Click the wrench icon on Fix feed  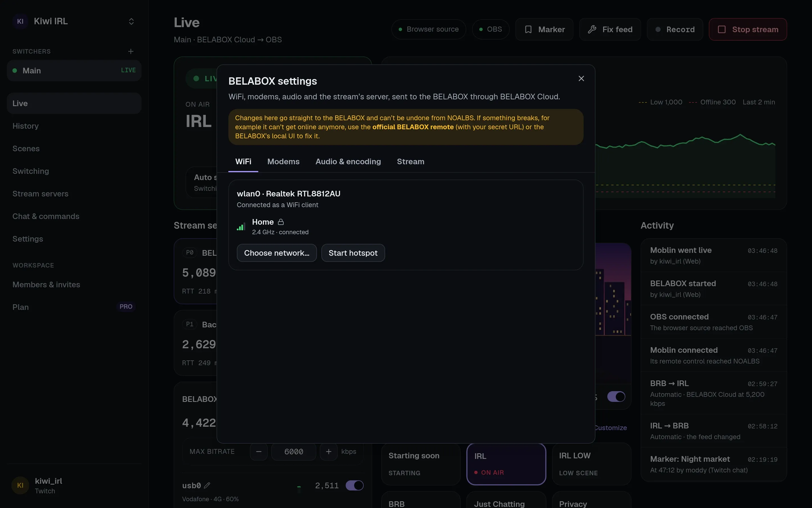(592, 30)
